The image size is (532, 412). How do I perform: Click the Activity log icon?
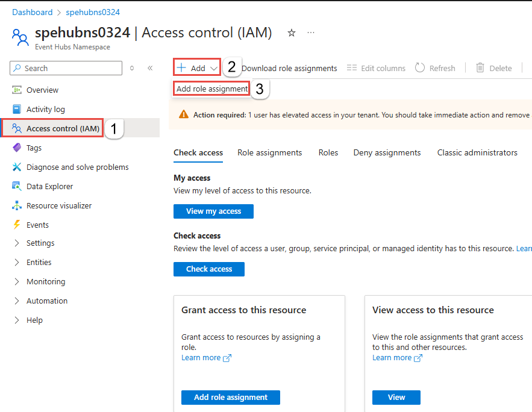point(17,109)
